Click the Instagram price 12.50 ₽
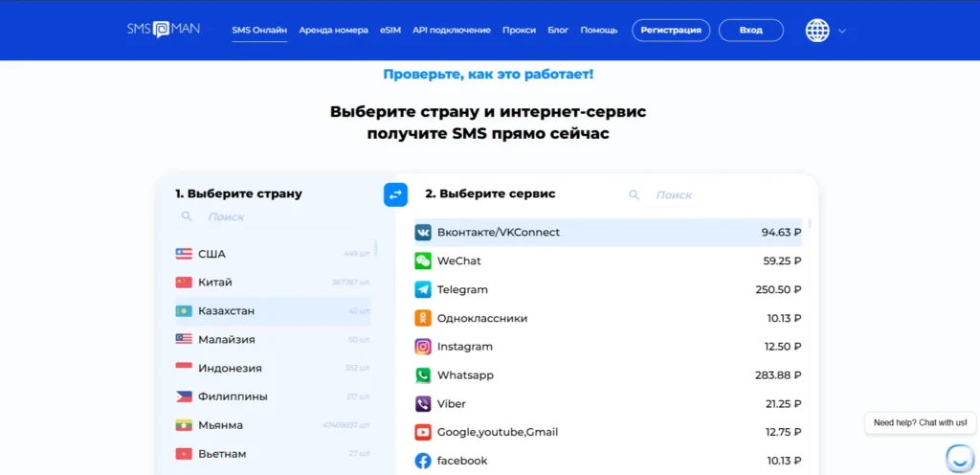Viewport: 980px width, 475px height. [783, 347]
